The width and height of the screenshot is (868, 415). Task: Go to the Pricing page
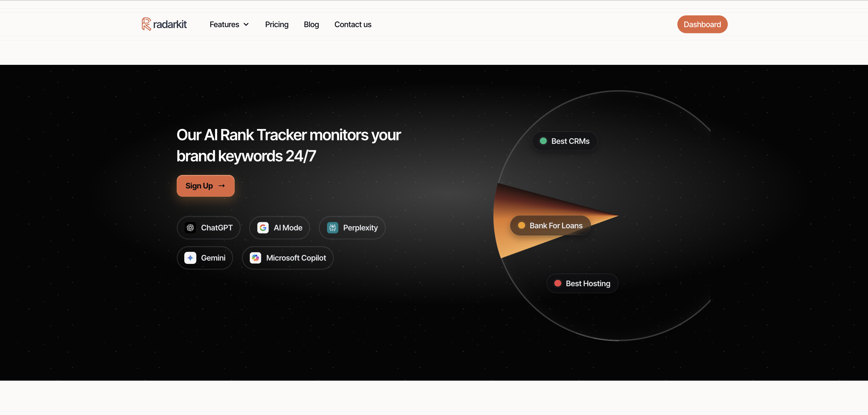tap(277, 24)
